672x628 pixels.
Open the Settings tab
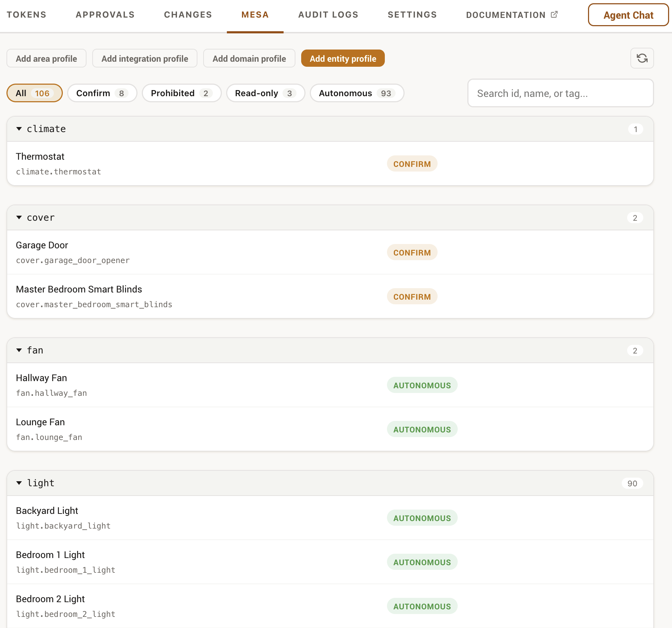click(412, 15)
